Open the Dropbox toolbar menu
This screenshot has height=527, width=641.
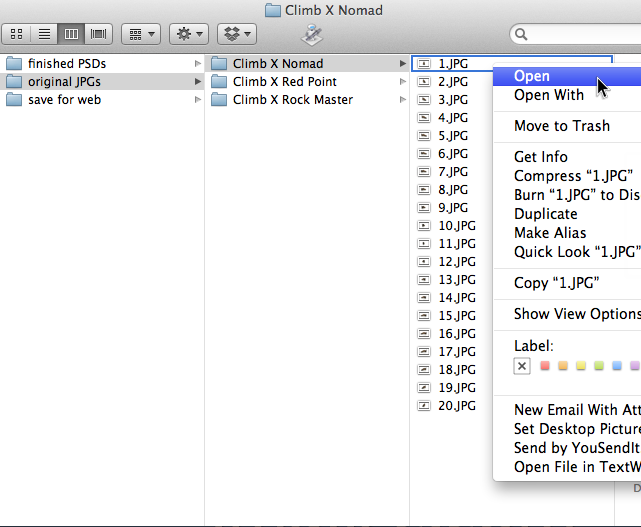tap(237, 34)
